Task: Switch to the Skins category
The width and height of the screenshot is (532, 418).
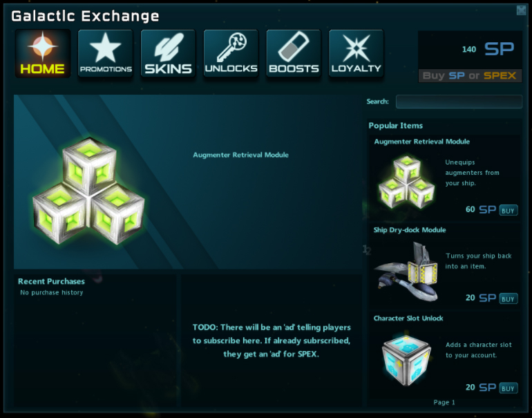Action: click(169, 53)
